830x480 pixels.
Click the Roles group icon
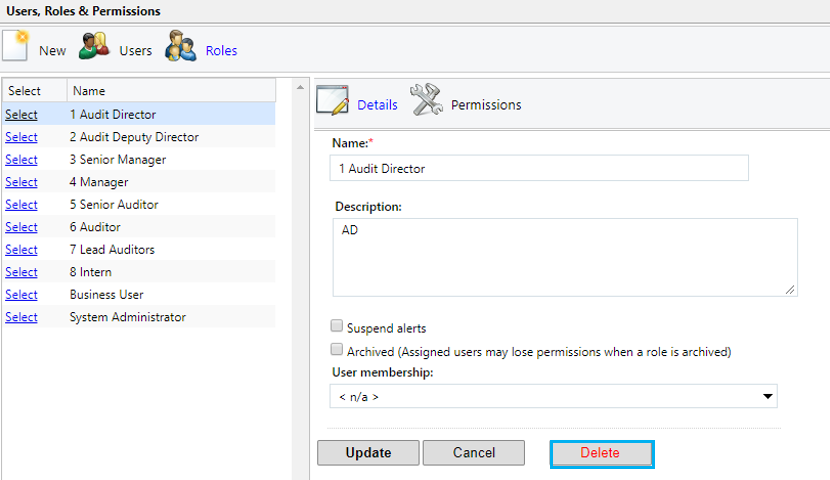[x=180, y=49]
